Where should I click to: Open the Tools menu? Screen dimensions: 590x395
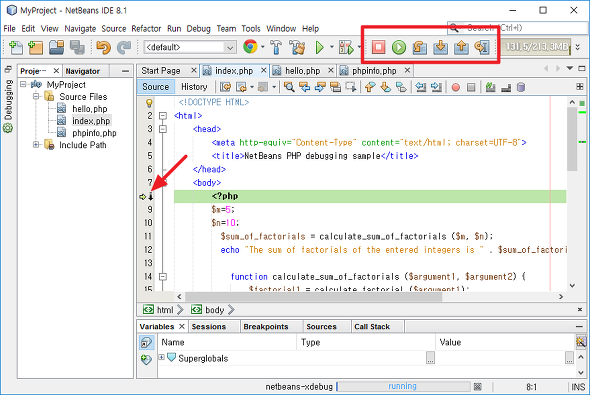251,29
